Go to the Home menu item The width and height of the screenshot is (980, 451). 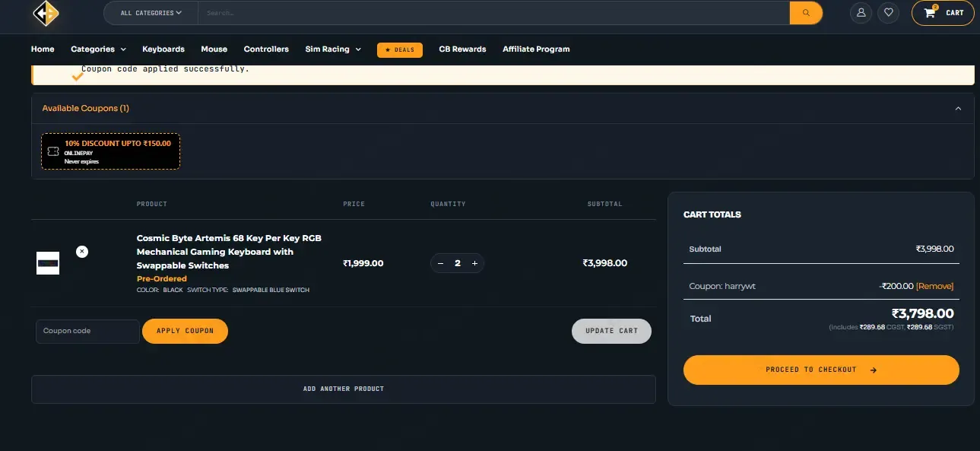(x=43, y=49)
